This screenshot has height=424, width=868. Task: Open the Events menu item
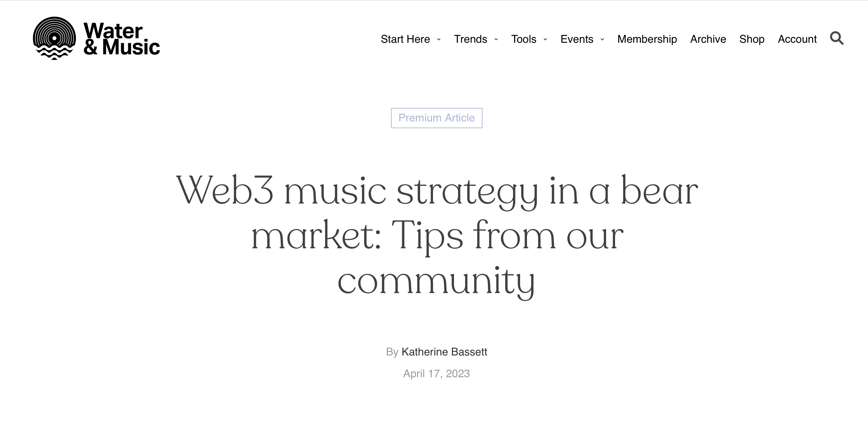[x=577, y=39]
